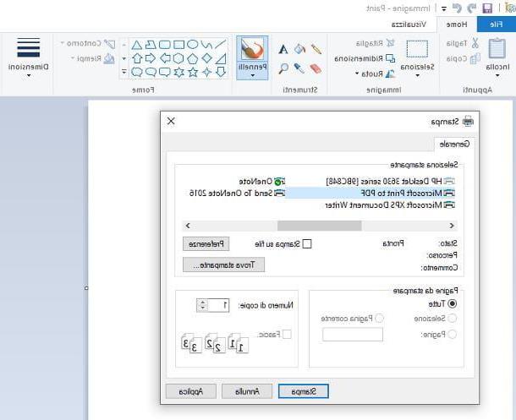This screenshot has width=516, height=420.
Task: Choose the triangle shape in Forme
Action: click(x=137, y=44)
